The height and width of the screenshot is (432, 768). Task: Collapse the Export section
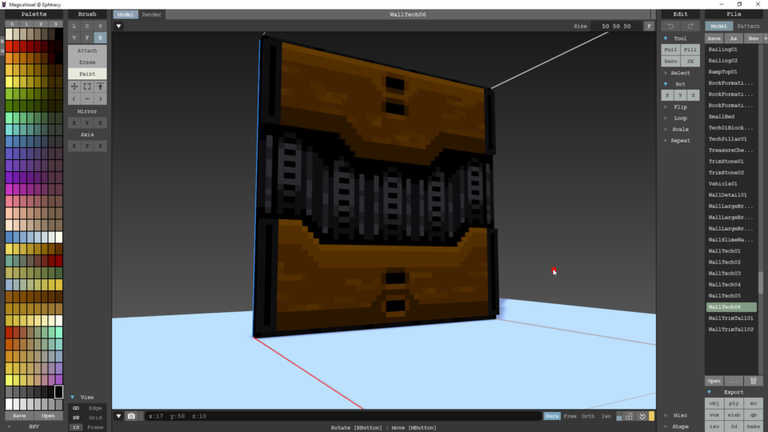click(x=709, y=392)
